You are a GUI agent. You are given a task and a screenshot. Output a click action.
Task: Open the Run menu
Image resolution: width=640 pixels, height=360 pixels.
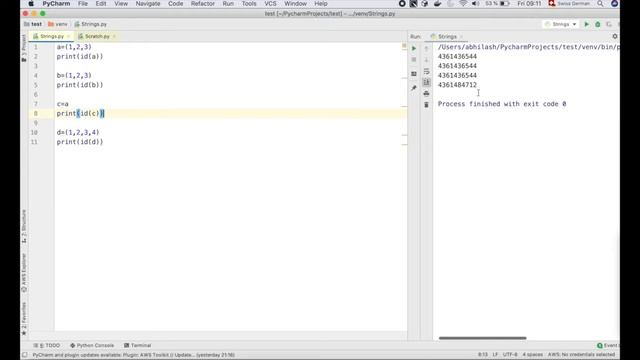click(x=228, y=4)
